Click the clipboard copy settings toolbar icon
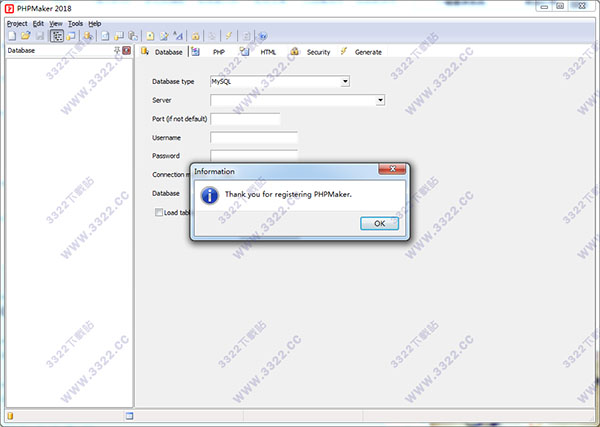Screen dimensions: 600x427 click(x=133, y=36)
